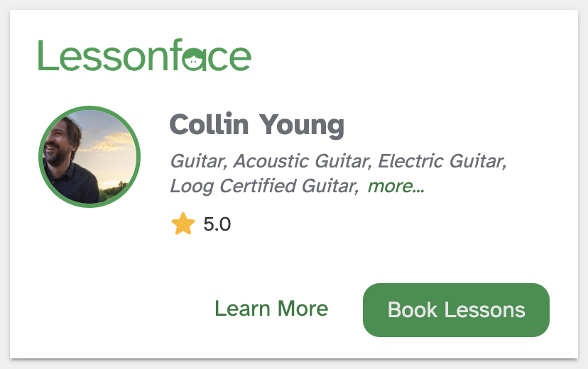Expand the instruments list with "more..."
Image resolution: width=588 pixels, height=369 pixels.
(396, 187)
